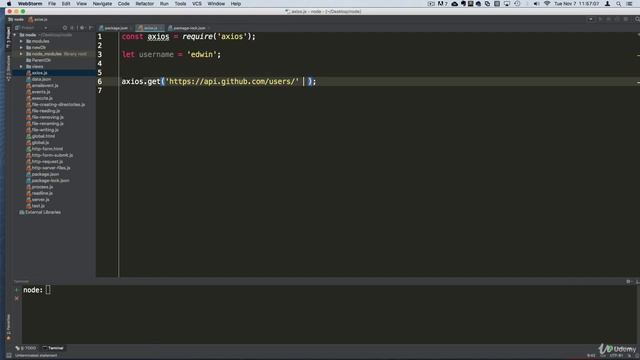Click the Terminal panel settings icon
Viewport: 640px width, 360px height.
click(x=628, y=282)
